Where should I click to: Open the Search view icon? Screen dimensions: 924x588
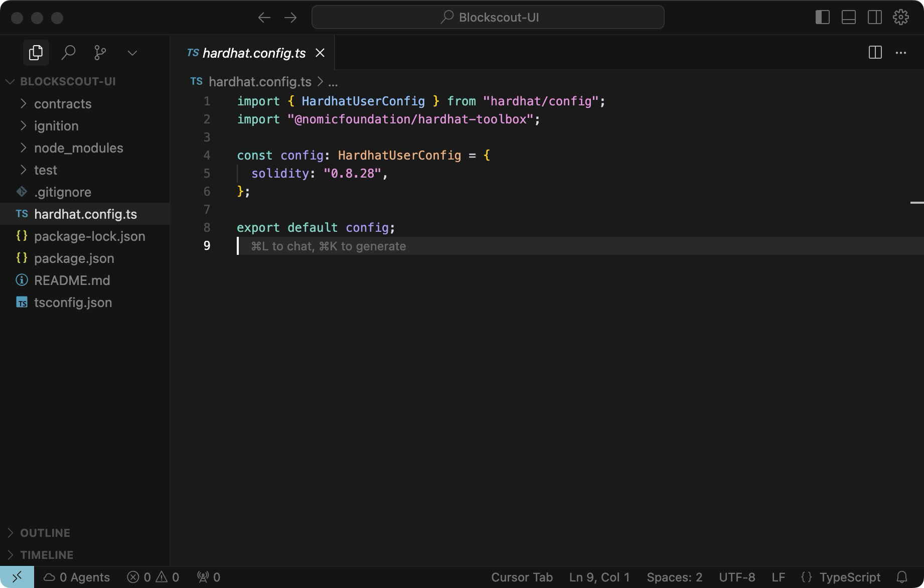68,53
